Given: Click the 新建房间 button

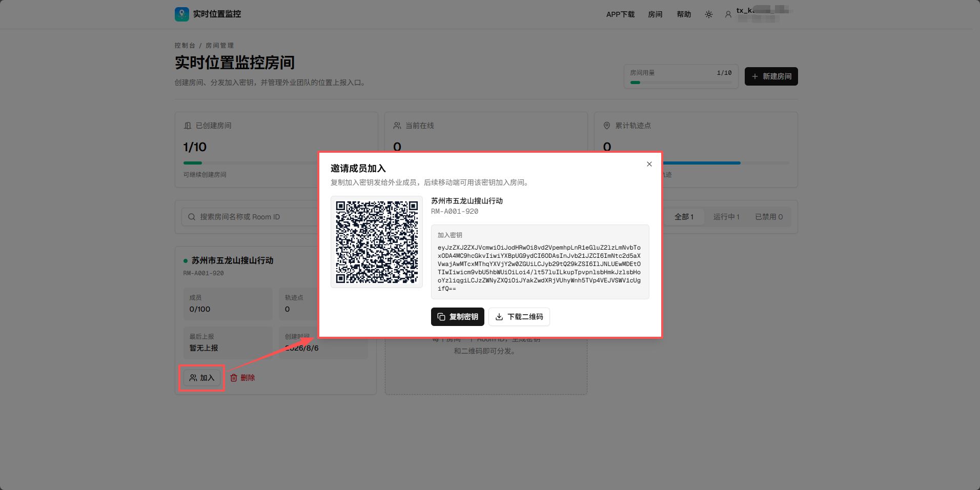Looking at the screenshot, I should [x=771, y=76].
